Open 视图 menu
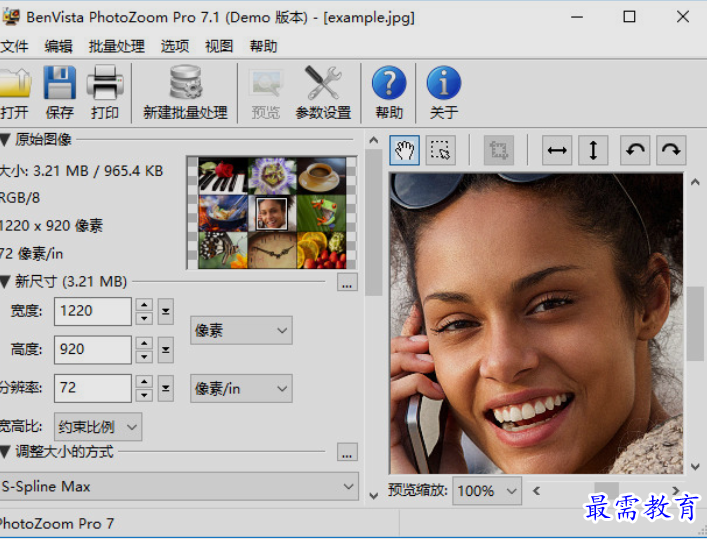 219,46
